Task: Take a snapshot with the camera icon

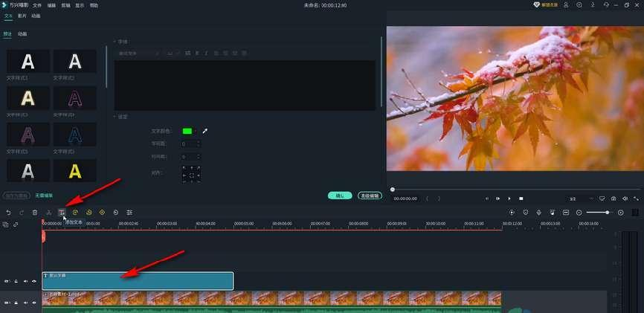Action: (x=614, y=199)
